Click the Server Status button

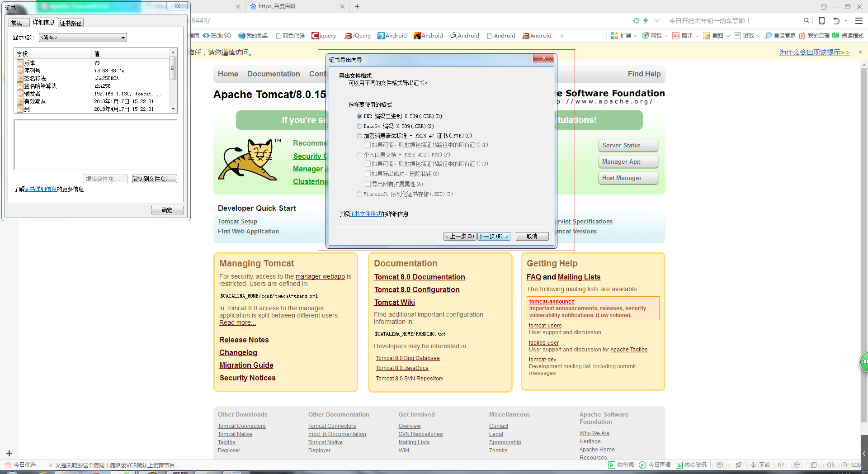(628, 145)
